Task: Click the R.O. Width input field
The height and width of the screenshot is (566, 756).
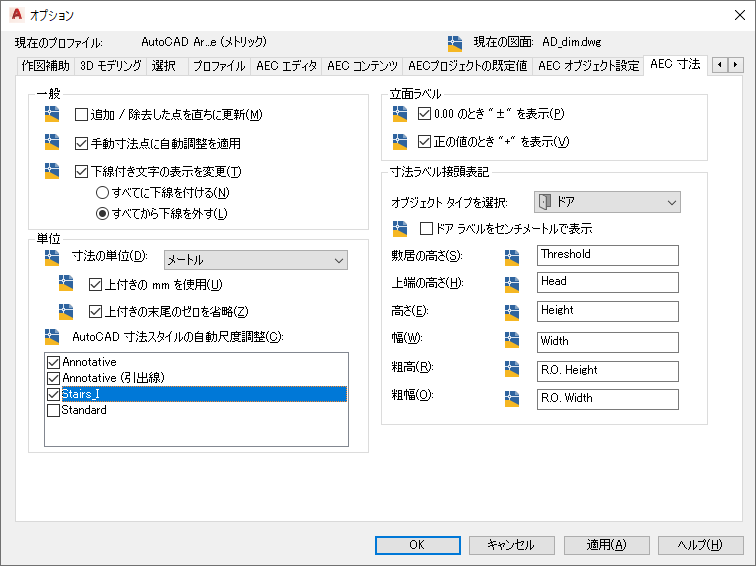Action: [608, 399]
